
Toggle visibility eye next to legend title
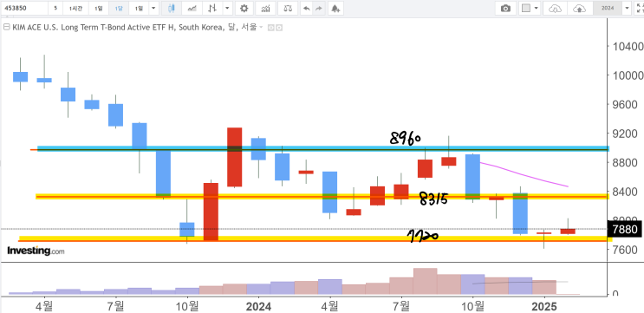tap(270, 28)
